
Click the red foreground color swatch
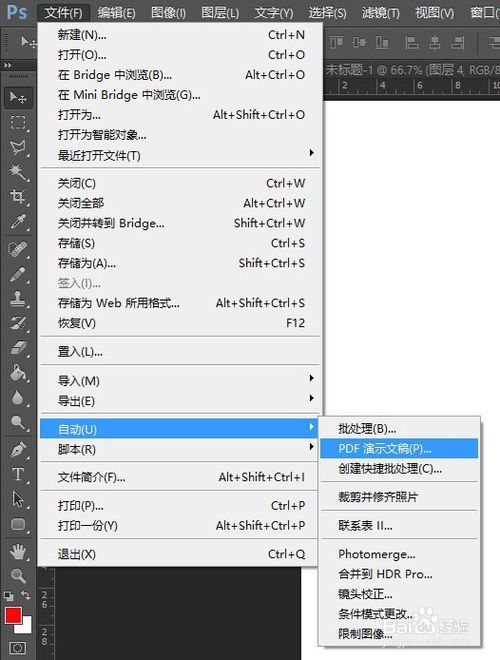[x=13, y=615]
